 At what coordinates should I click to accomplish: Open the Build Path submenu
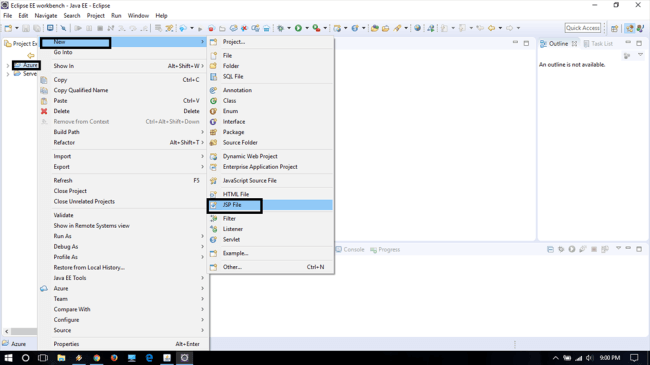[x=123, y=132]
